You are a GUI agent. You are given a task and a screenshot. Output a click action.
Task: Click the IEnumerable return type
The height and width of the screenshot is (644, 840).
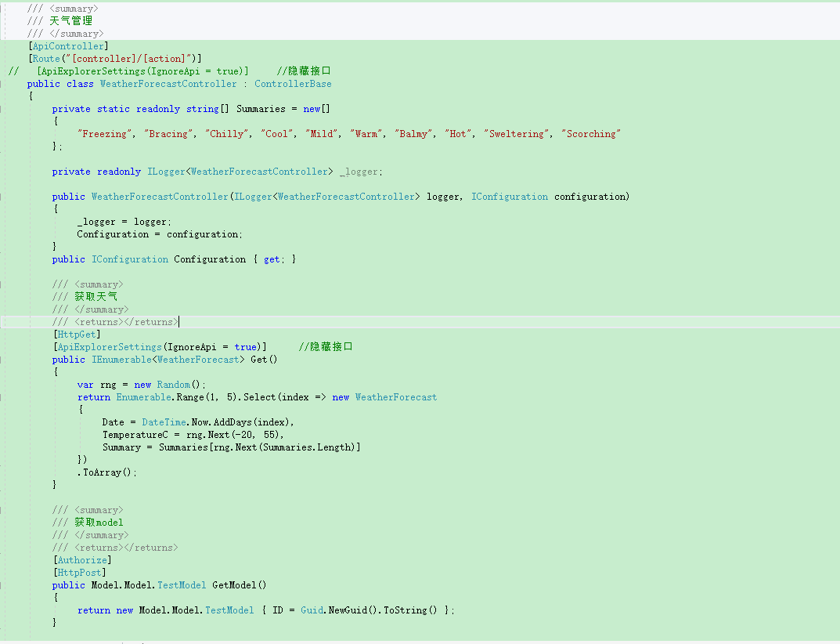click(x=121, y=360)
